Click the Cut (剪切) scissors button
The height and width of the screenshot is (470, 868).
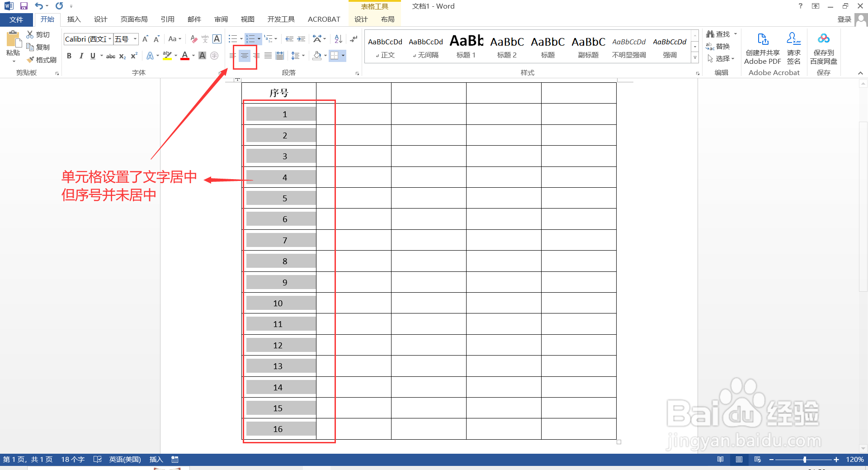point(38,34)
